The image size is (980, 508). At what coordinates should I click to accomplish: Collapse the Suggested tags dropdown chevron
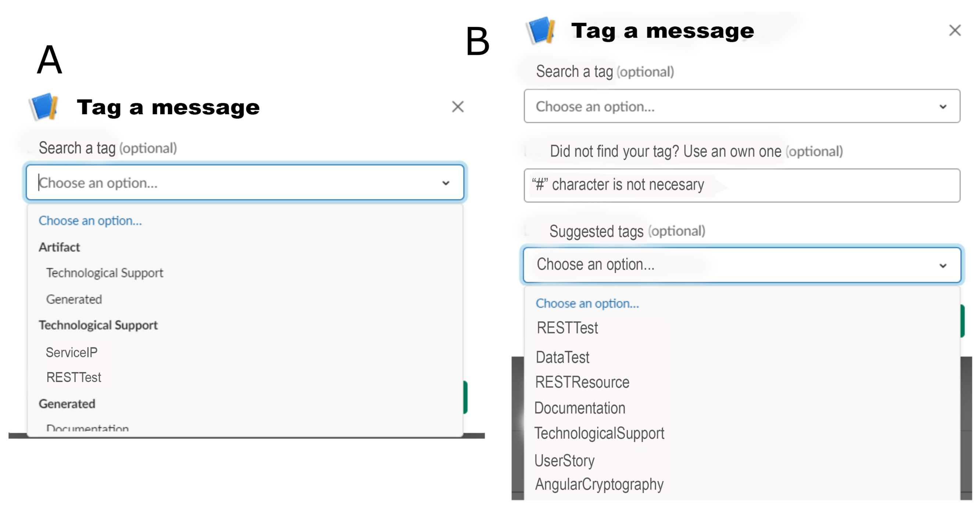click(x=943, y=266)
